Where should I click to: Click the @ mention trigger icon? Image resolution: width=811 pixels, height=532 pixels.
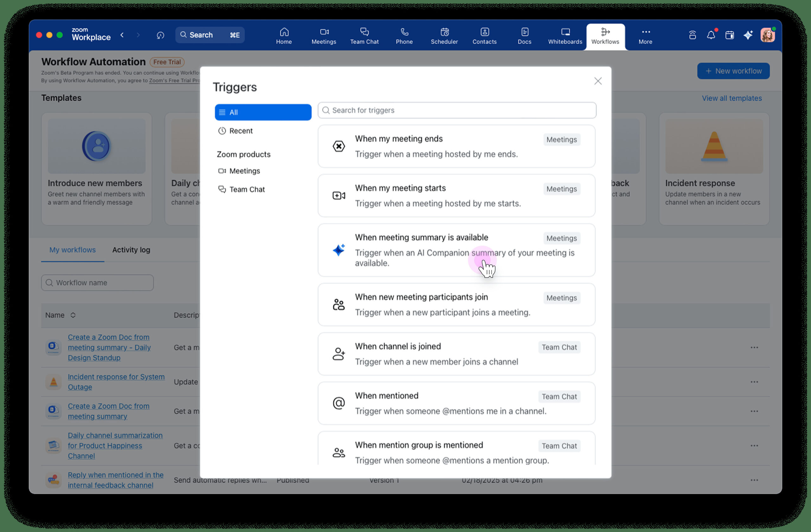(339, 403)
